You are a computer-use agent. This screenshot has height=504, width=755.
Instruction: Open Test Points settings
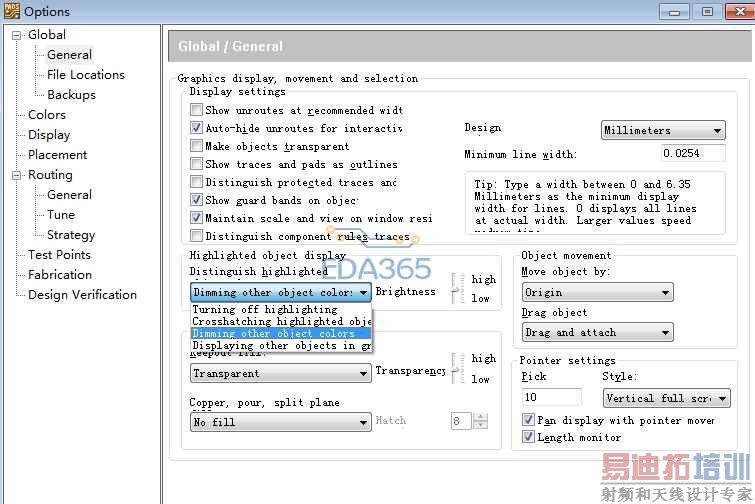(59, 255)
